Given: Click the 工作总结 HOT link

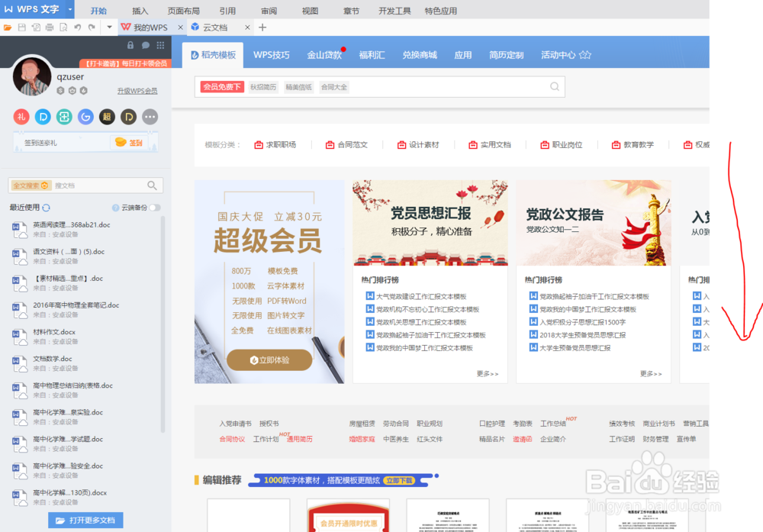Looking at the screenshot, I should pyautogui.click(x=553, y=424).
